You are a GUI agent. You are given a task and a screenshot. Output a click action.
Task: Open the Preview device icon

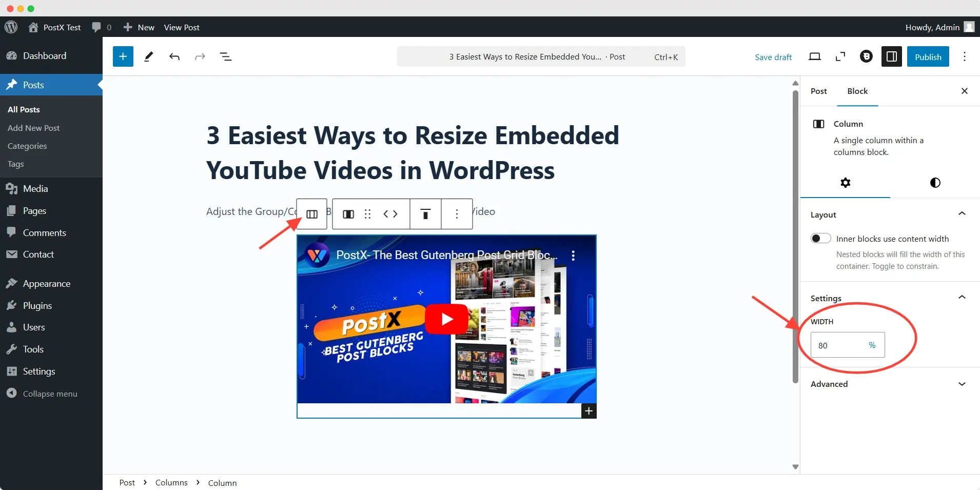(x=815, y=56)
